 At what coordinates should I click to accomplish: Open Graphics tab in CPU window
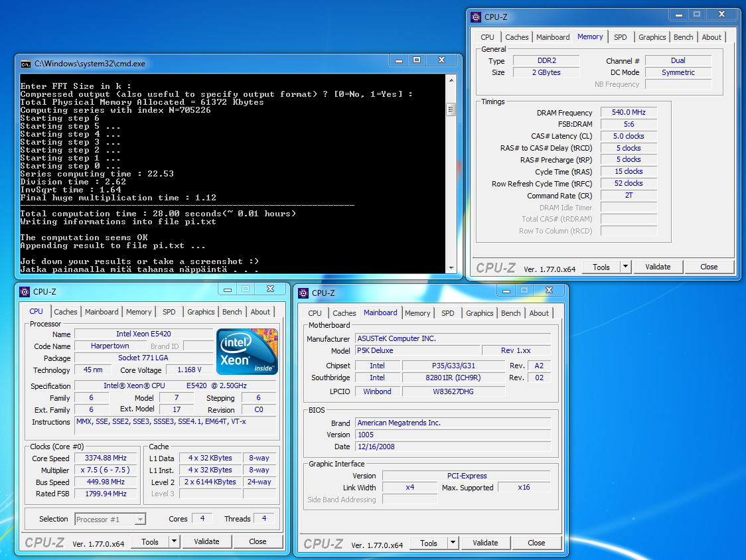coord(201,312)
